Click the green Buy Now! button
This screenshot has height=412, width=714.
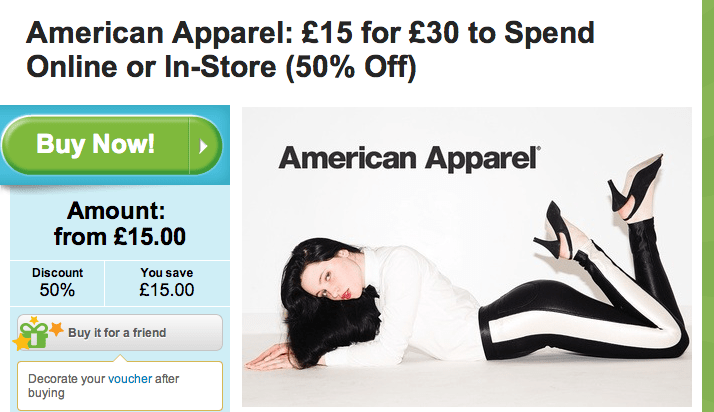[112, 145]
